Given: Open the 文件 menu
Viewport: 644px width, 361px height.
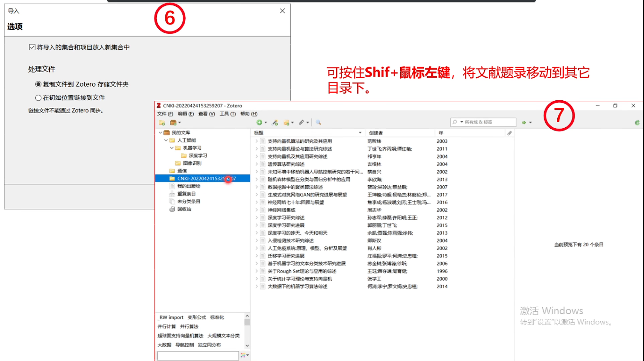Looking at the screenshot, I should 164,114.
